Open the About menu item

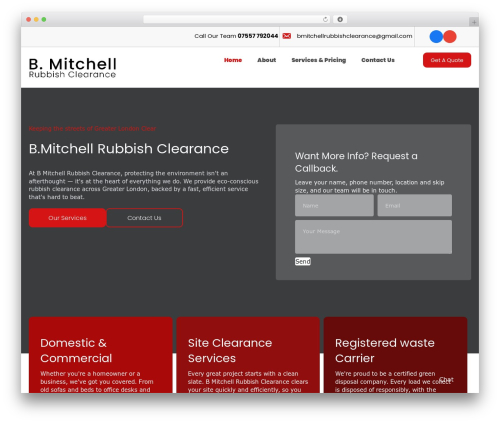click(267, 60)
